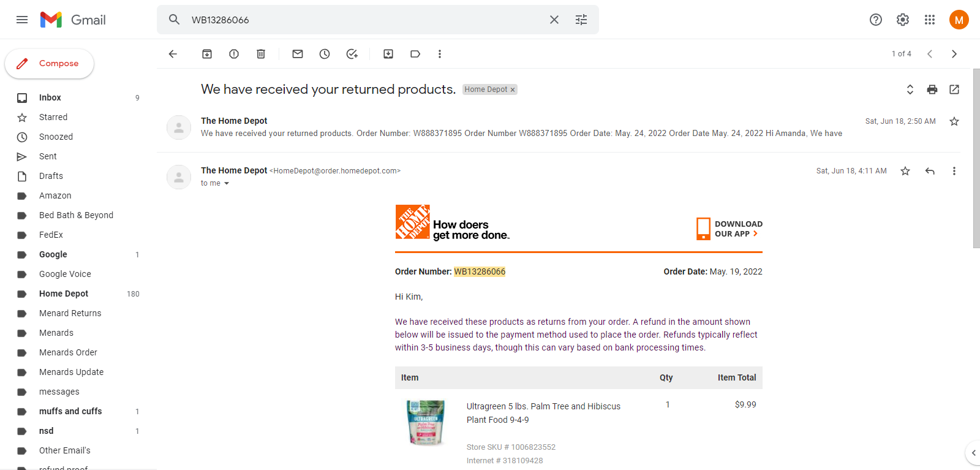Star the 2:50 AM collapsed message

(954, 121)
